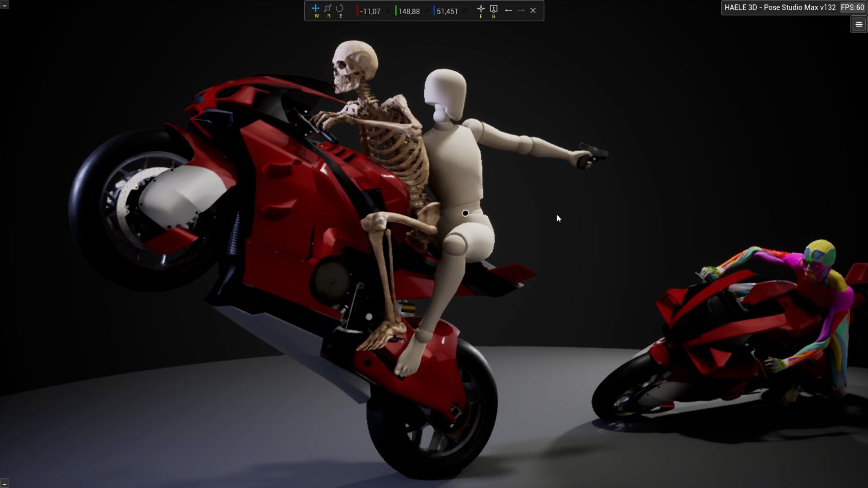Viewport: 868px width, 488px height.
Task: Expand the collapsed panel at bottom-left corner
Action: coord(4,483)
